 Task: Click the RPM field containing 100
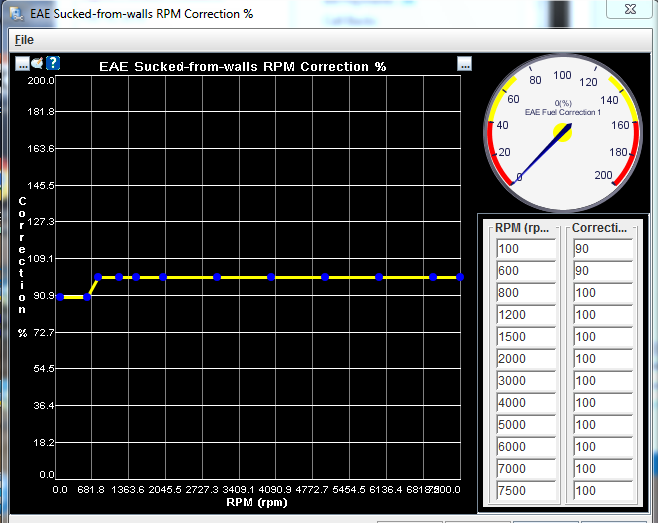click(x=525, y=249)
